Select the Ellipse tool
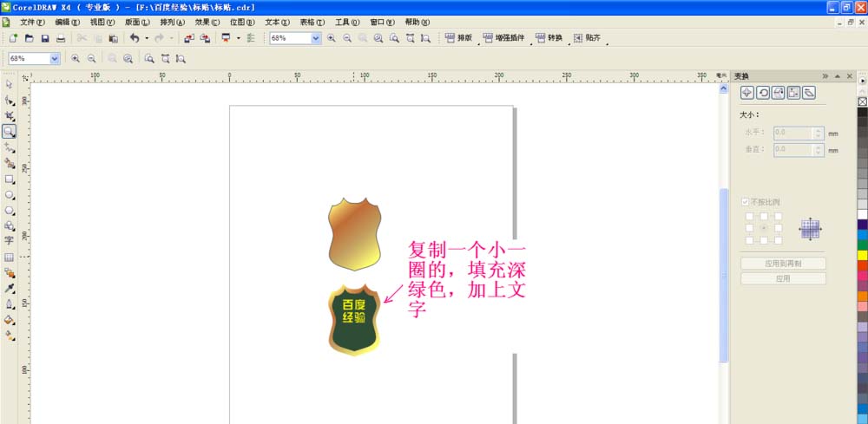The width and height of the screenshot is (868, 424). 9,194
